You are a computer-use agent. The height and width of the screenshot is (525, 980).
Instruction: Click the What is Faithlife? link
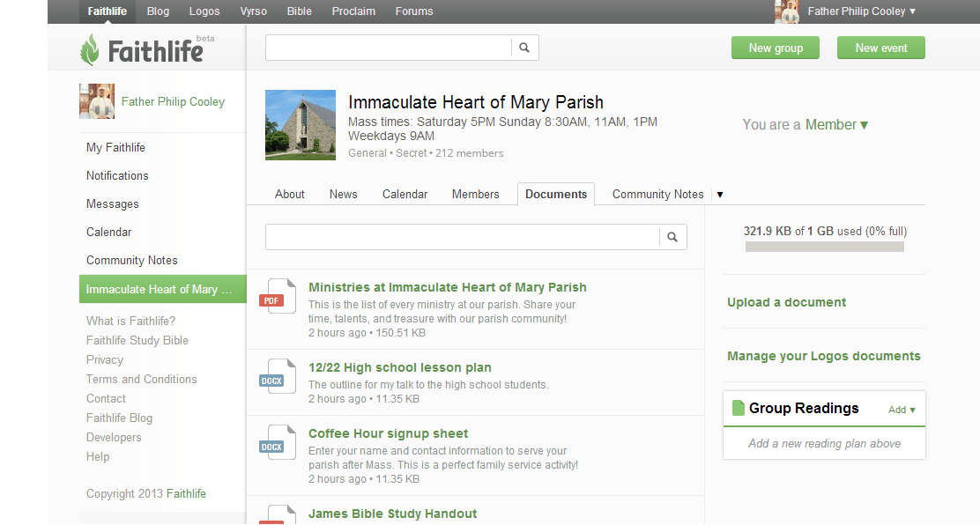coord(130,322)
